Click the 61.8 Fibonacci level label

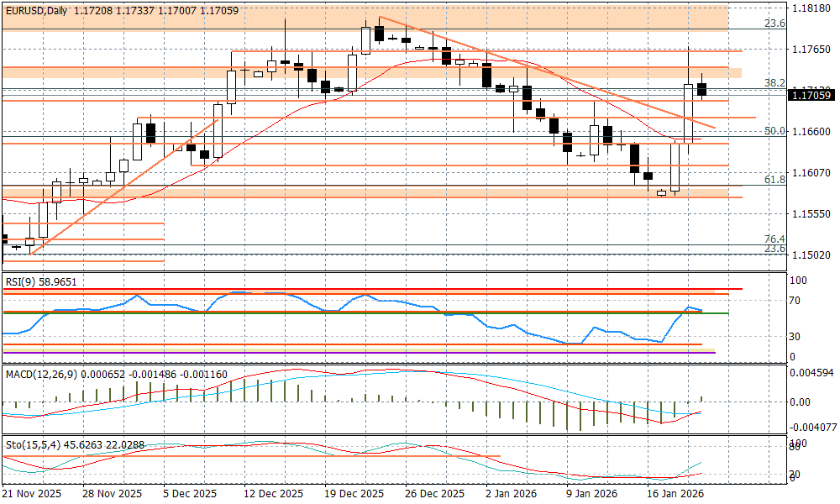pyautogui.click(x=774, y=180)
